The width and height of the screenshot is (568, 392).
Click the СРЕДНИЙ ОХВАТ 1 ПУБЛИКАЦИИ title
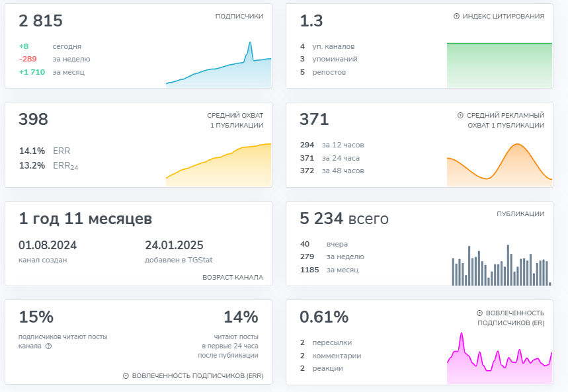pos(235,120)
